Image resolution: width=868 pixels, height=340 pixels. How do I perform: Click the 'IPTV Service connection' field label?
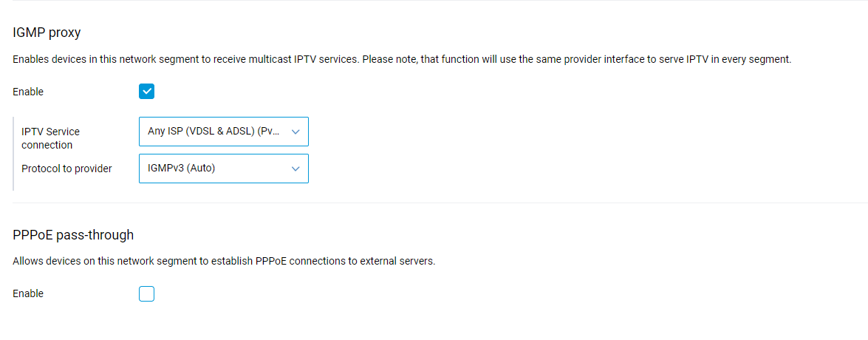pyautogui.click(x=51, y=138)
